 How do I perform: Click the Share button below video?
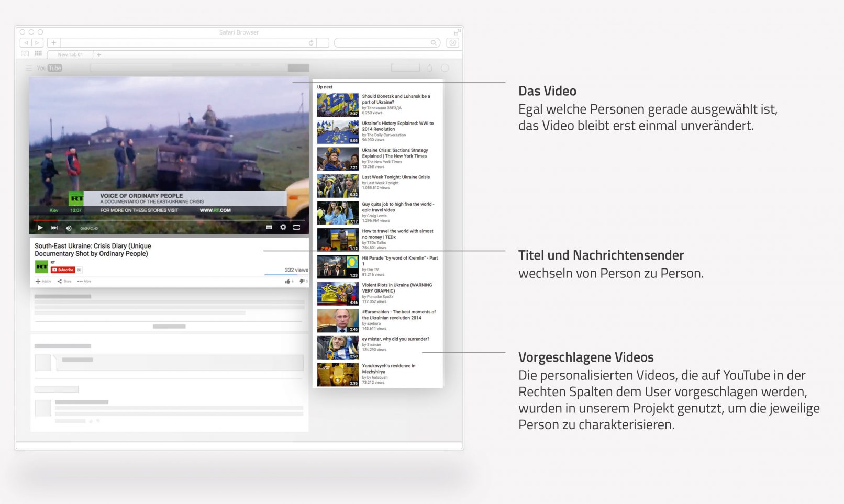[x=64, y=281]
